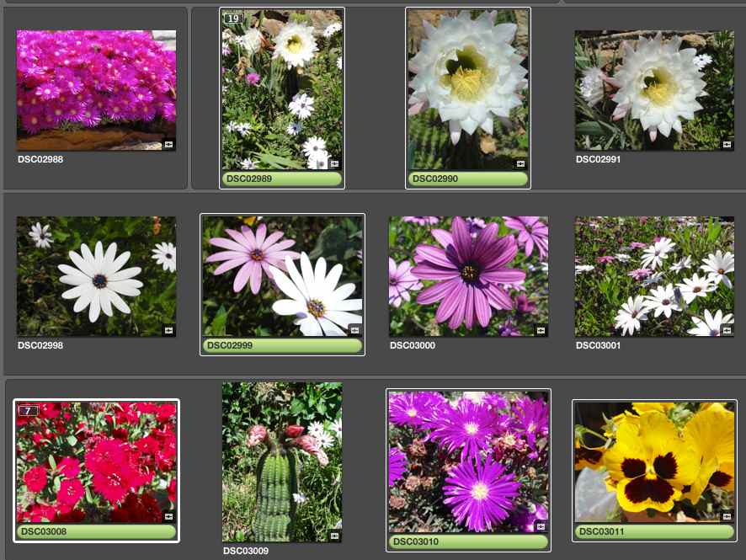The image size is (746, 560).
Task: Select the pink and white daisies photo DSC02999
Action: tap(282, 275)
